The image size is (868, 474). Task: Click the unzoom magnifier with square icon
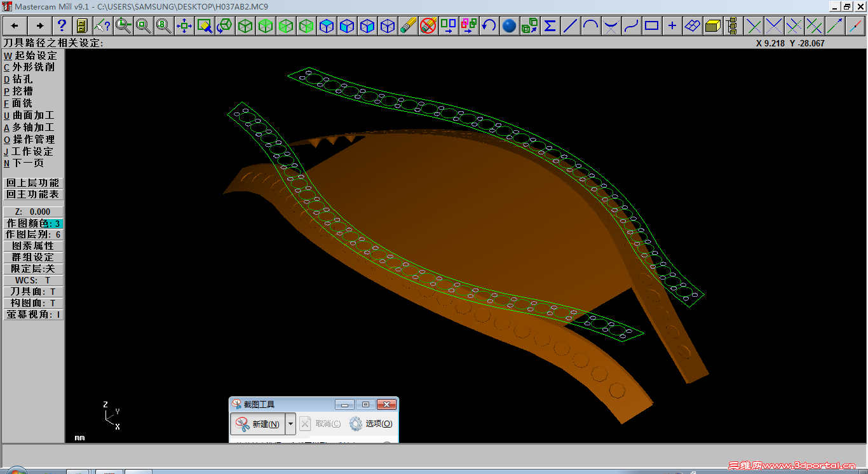[143, 26]
